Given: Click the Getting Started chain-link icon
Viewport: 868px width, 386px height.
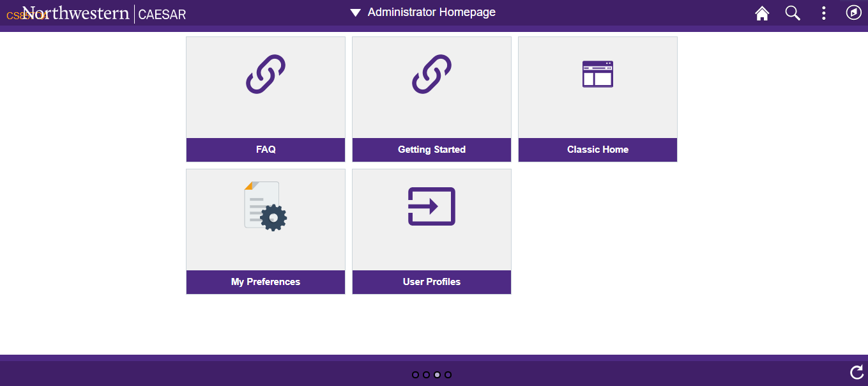Looking at the screenshot, I should [431, 75].
